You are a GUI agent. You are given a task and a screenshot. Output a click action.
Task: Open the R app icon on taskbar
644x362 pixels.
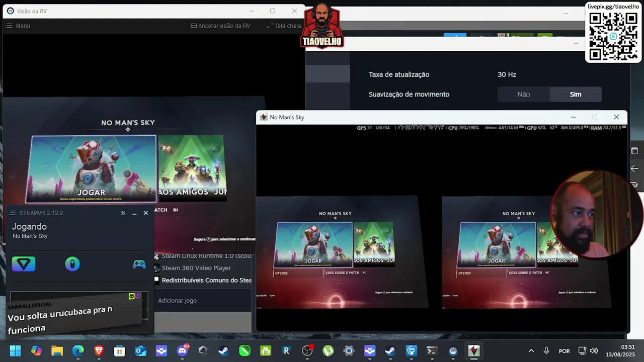(x=286, y=351)
